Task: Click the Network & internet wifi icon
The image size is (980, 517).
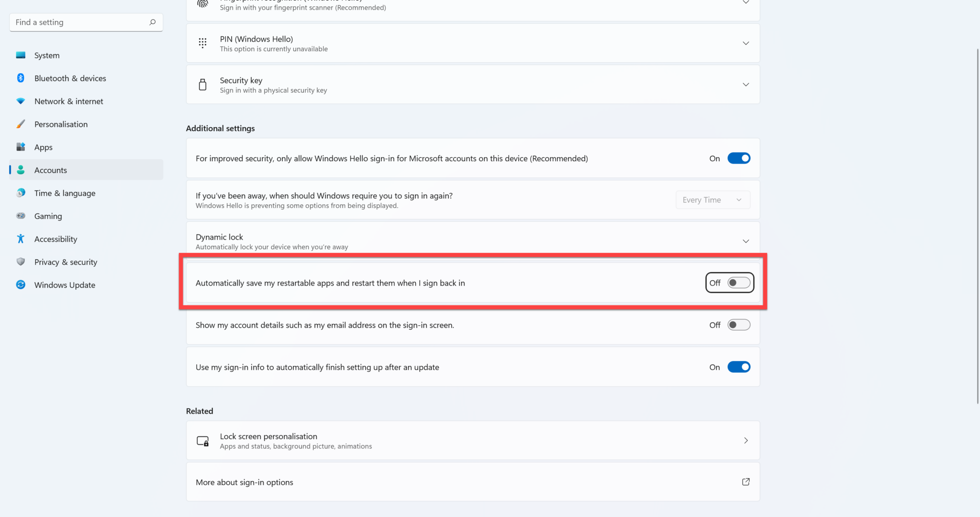Action: point(21,101)
